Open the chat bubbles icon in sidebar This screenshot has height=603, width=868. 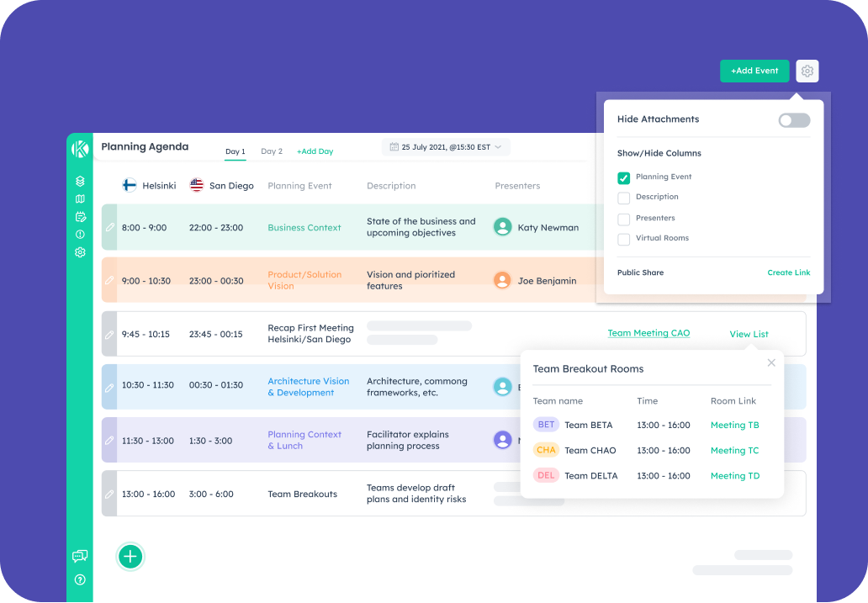[80, 556]
